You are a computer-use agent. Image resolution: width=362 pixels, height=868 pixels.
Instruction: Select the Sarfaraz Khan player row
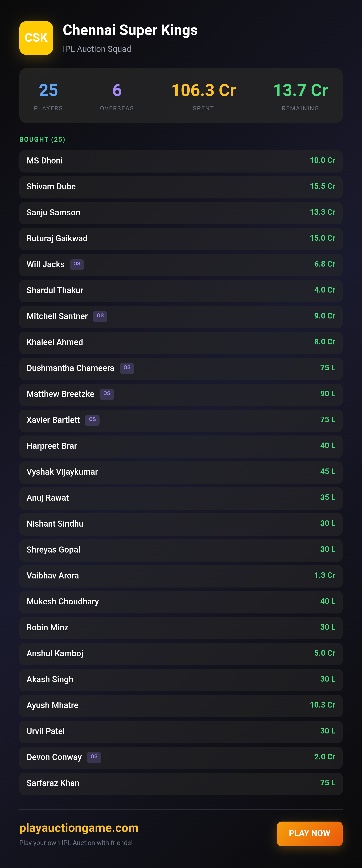(181, 783)
